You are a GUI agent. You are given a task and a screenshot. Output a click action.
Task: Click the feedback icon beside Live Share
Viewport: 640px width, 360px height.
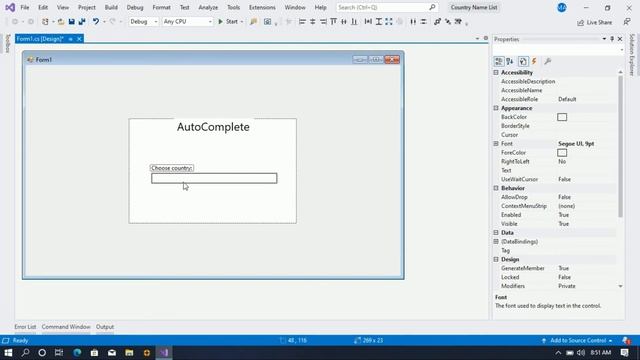tap(627, 22)
